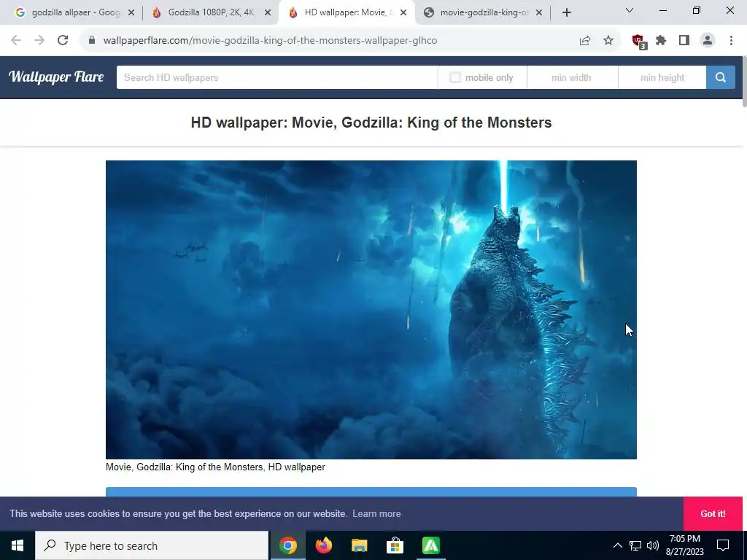Open the Chrome three-dot menu

click(731, 41)
